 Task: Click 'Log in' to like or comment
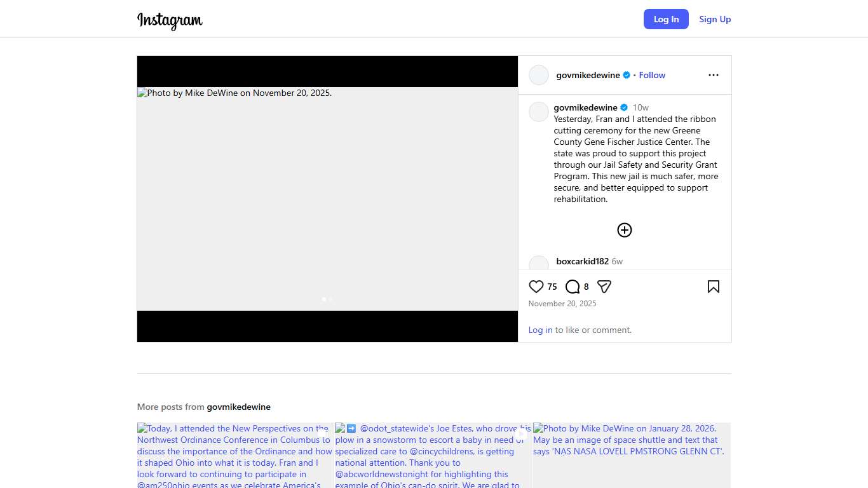click(x=540, y=330)
